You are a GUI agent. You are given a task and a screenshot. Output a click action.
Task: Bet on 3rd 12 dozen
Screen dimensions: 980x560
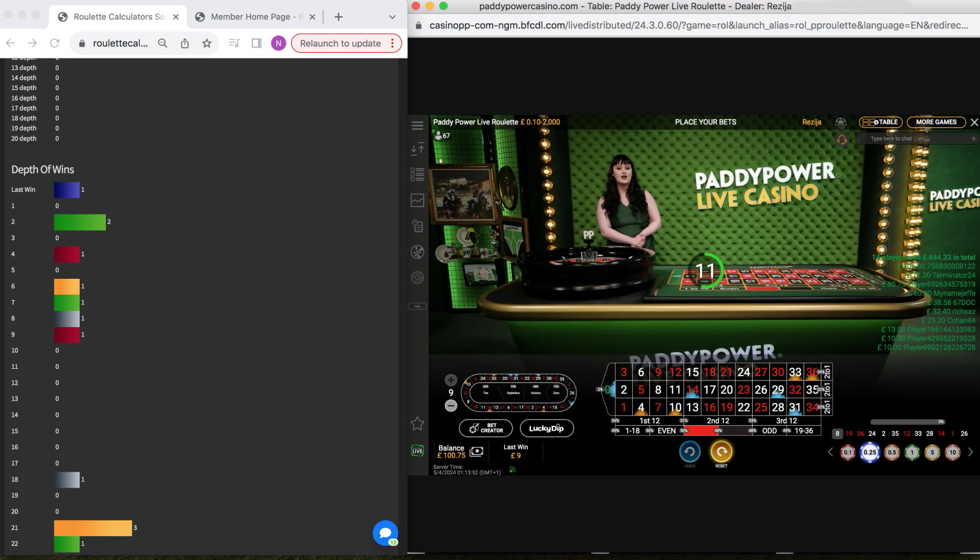coord(786,421)
